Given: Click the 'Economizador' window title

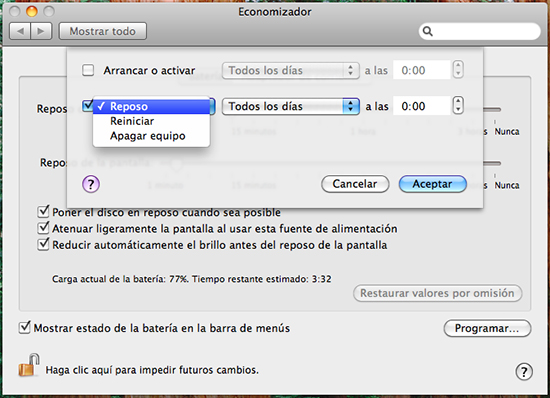Looking at the screenshot, I should pyautogui.click(x=275, y=12).
